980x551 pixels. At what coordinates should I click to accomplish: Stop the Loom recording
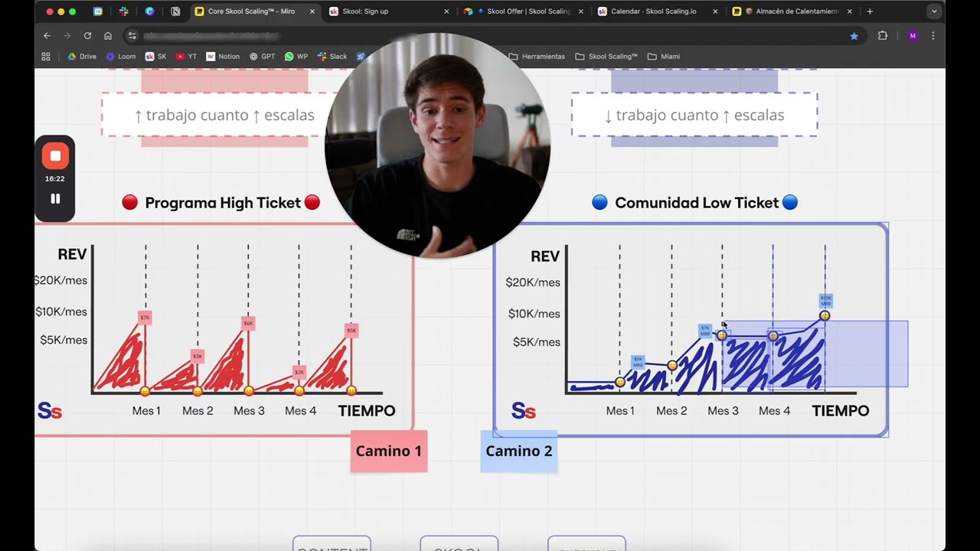click(55, 156)
